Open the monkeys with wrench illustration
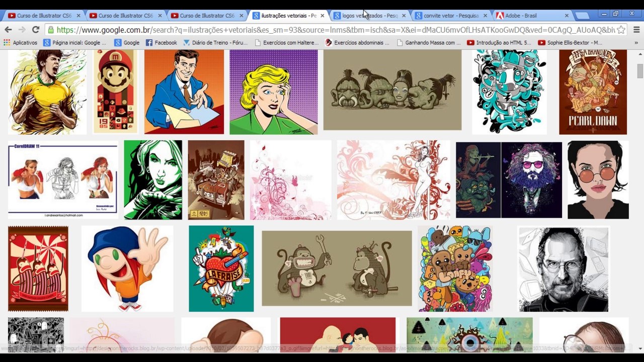Viewport: 644px width, 362px height. 337,268
